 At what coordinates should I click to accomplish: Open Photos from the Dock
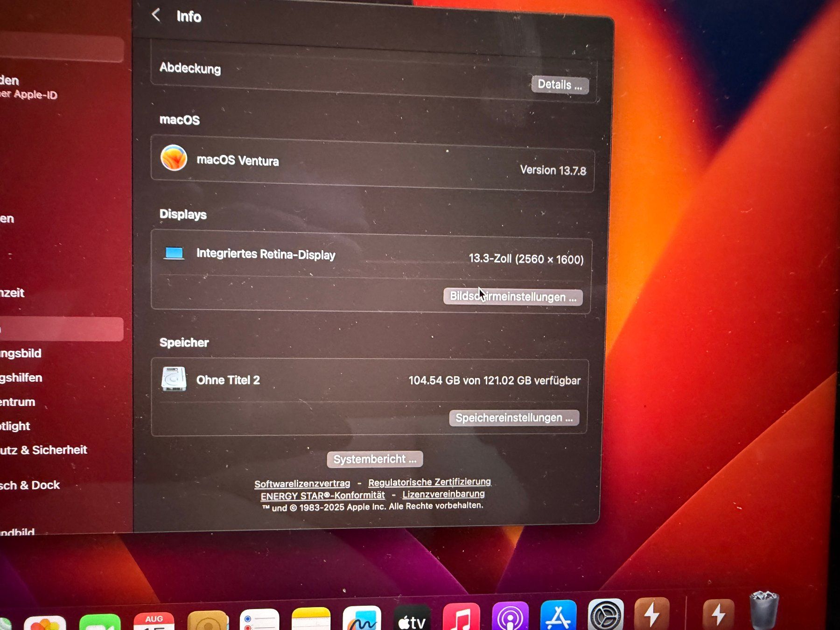pos(45,623)
